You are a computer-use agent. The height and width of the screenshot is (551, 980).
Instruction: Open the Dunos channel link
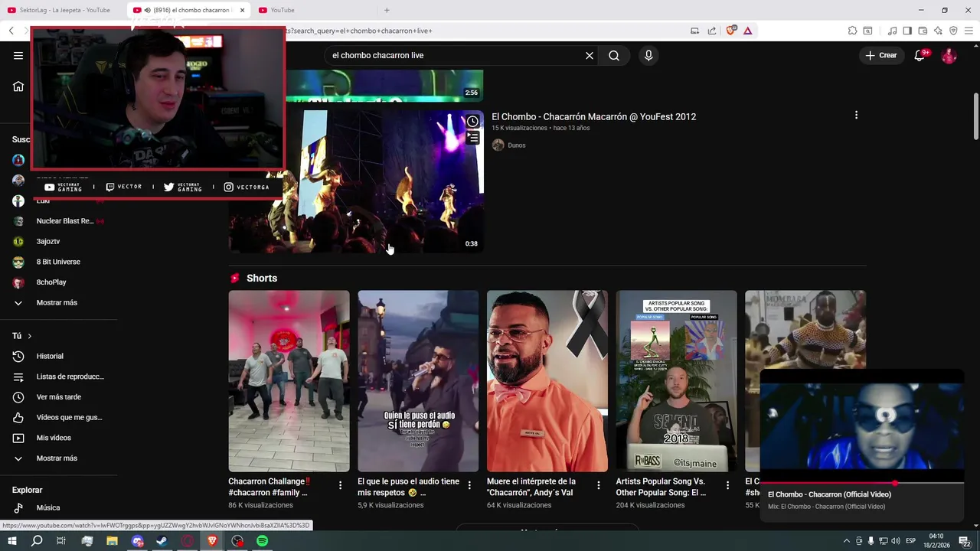517,145
